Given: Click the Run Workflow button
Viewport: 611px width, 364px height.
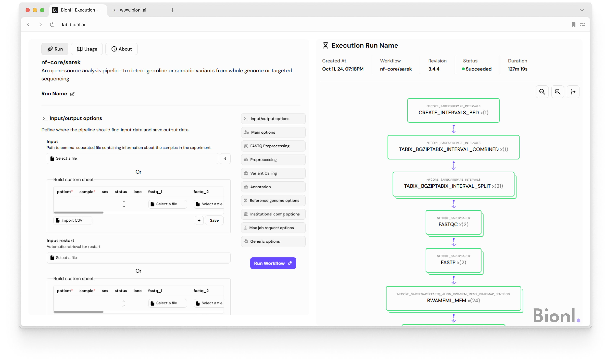Looking at the screenshot, I should tap(273, 263).
